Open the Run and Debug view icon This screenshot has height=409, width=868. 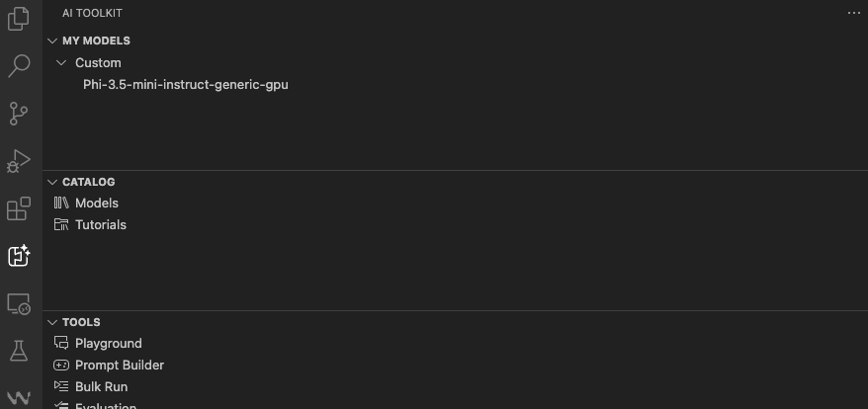(18, 161)
